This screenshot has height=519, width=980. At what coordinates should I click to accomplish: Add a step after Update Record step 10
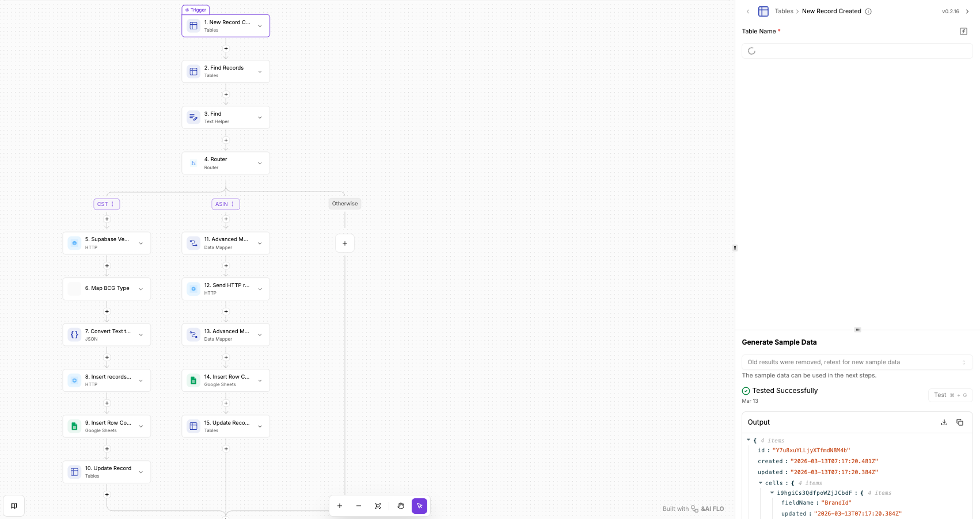pyautogui.click(x=107, y=495)
